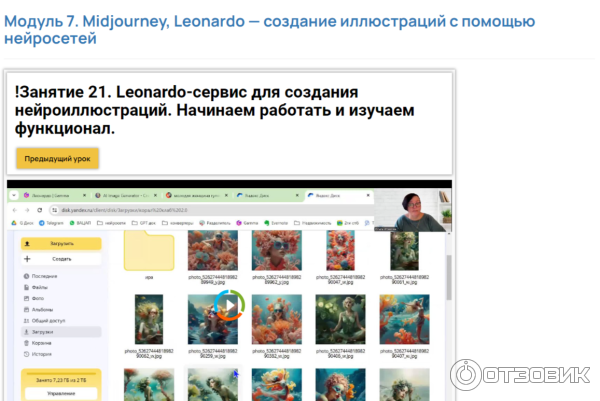Click the browser back arrow

(15, 210)
